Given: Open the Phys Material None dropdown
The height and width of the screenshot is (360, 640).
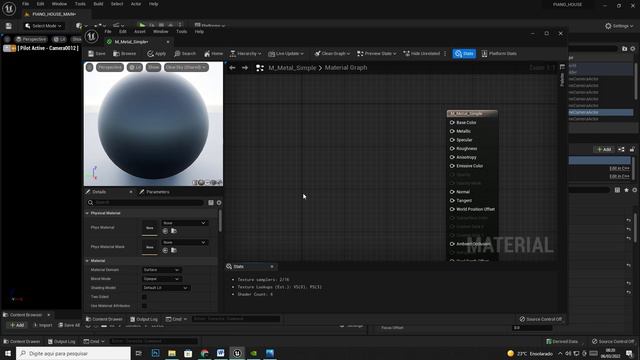Looking at the screenshot, I should click(184, 223).
